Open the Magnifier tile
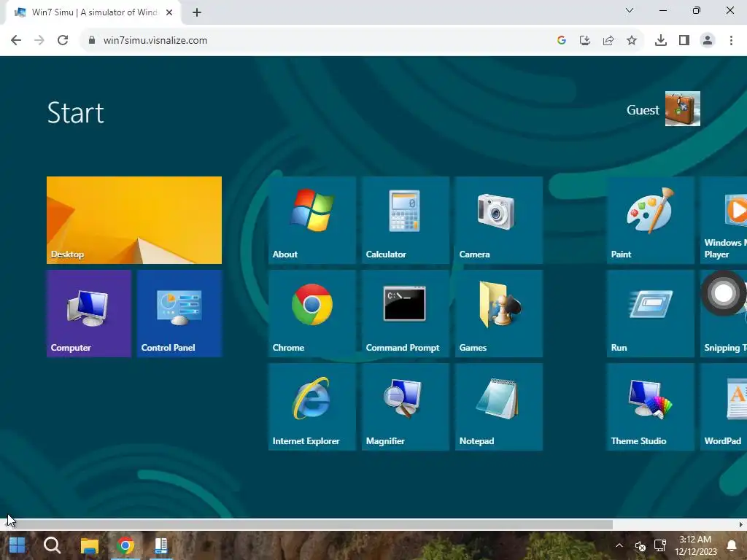Screen dimensions: 747x560 (x=406, y=407)
